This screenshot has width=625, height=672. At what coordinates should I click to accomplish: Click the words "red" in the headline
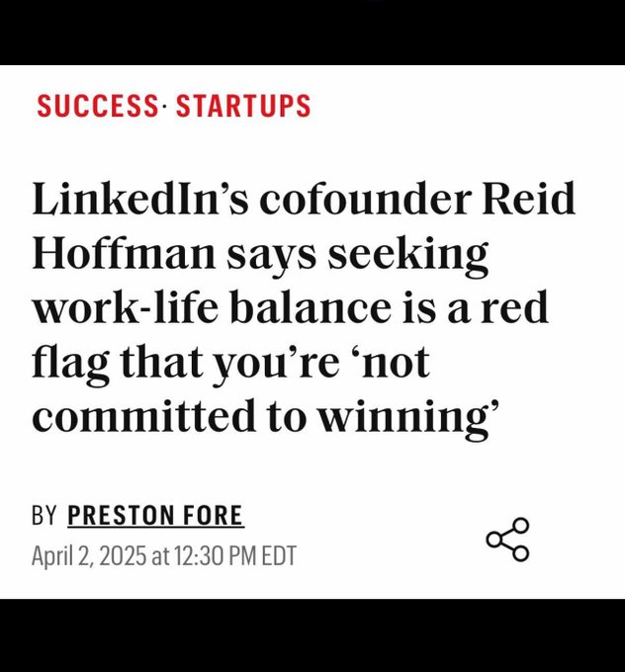(516, 308)
